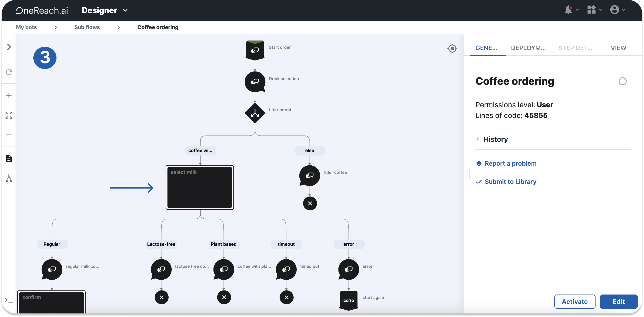Image resolution: width=644 pixels, height=317 pixels.
Task: Open the document notes icon in sidebar
Action: (x=9, y=158)
